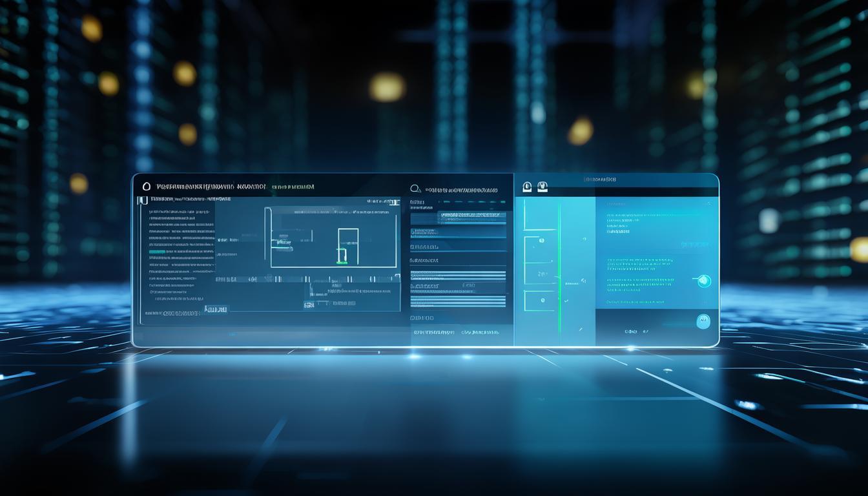Click the bottom-left link text in middle panel
This screenshot has height=496, width=868.
pos(433,333)
